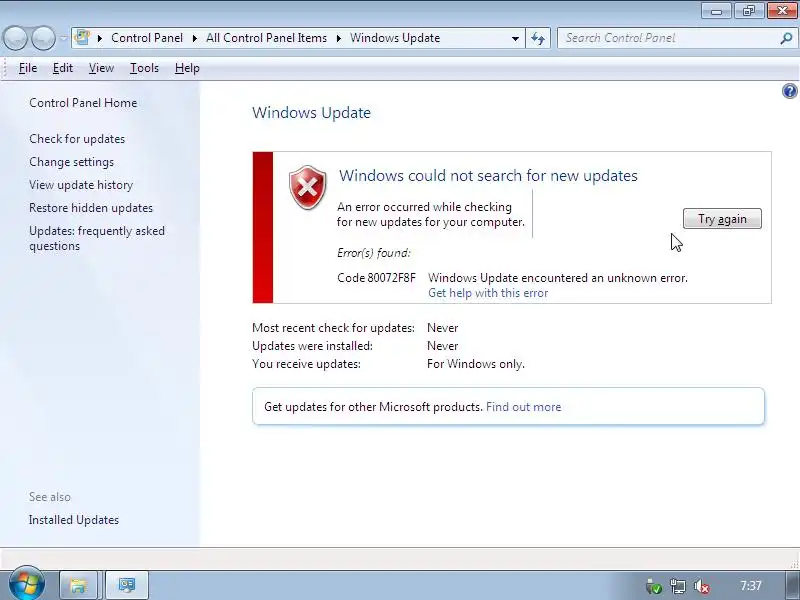
Task: Click the Control Panel icon in address bar
Action: click(x=82, y=38)
